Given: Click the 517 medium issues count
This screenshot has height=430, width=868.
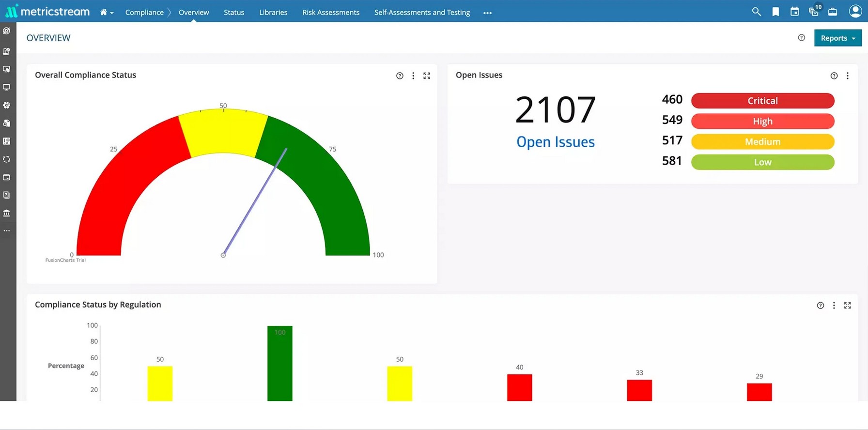Looking at the screenshot, I should tap(672, 140).
